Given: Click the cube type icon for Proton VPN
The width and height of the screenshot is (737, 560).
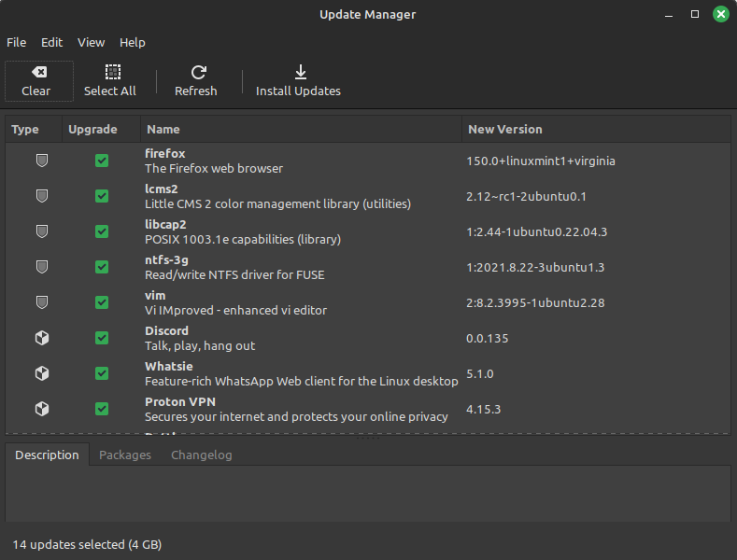Looking at the screenshot, I should click(x=41, y=409).
